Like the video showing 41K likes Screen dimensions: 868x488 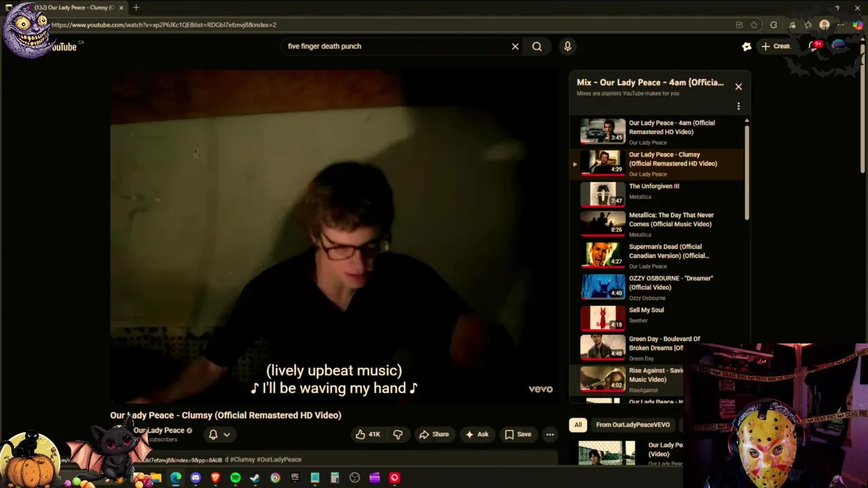[x=368, y=434]
